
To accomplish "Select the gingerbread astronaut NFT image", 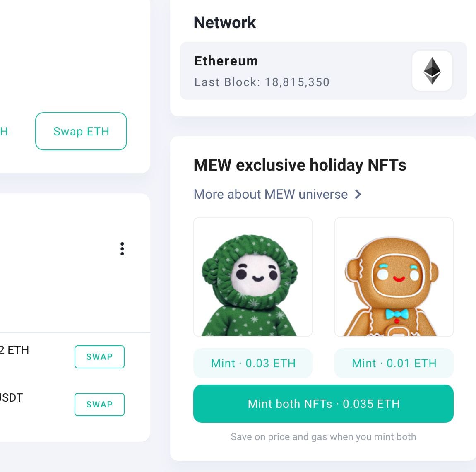I will pyautogui.click(x=394, y=277).
